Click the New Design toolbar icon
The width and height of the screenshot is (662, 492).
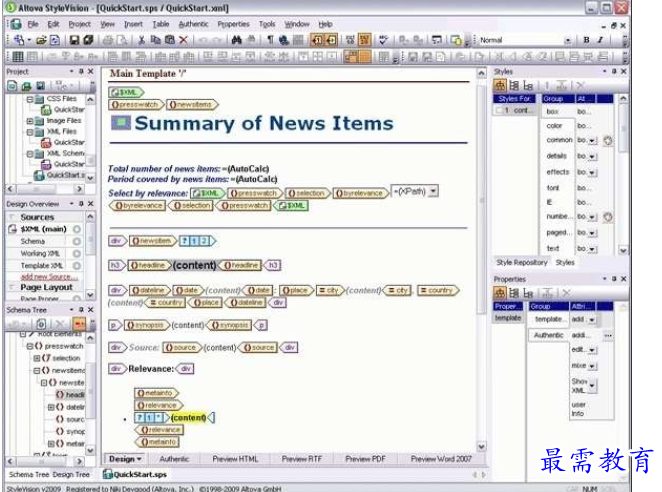pos(18,40)
